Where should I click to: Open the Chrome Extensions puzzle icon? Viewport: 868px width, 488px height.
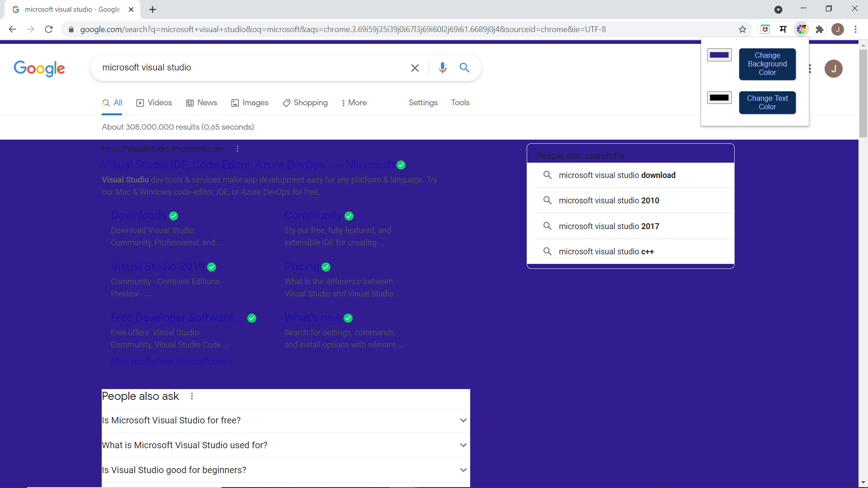[x=819, y=29]
